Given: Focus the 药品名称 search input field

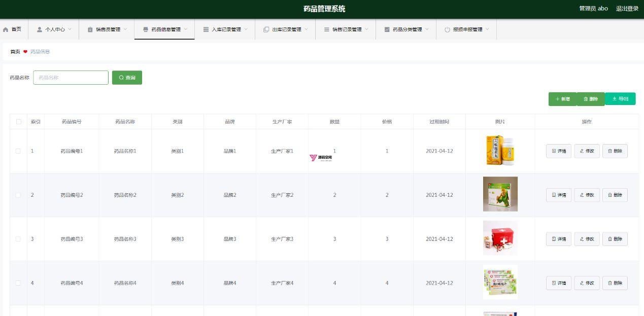Looking at the screenshot, I should (x=71, y=78).
